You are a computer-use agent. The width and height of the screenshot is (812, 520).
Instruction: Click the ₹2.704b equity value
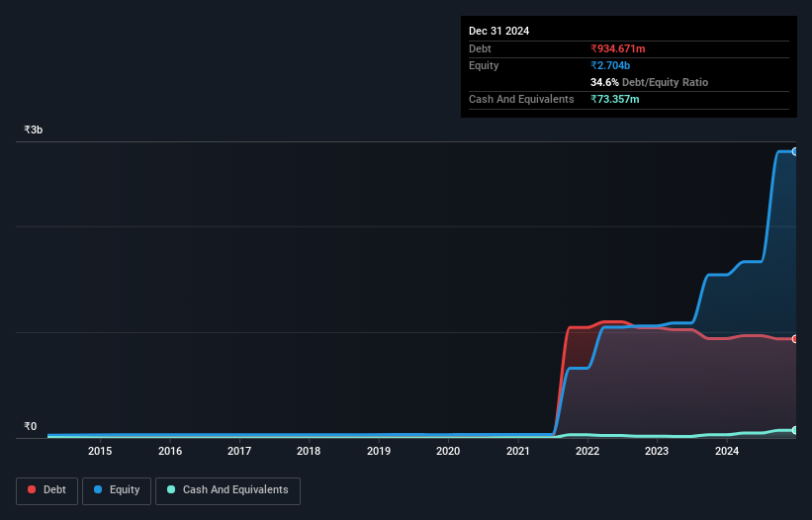[610, 65]
